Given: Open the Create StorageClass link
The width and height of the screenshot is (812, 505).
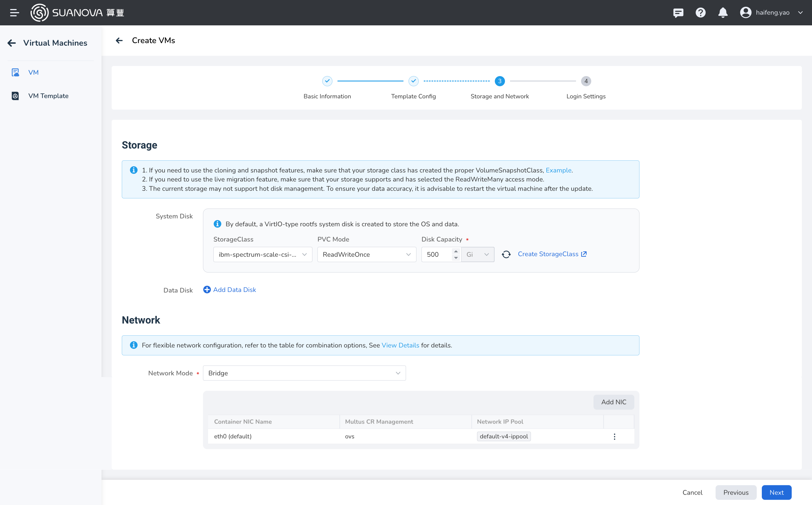Looking at the screenshot, I should (548, 254).
